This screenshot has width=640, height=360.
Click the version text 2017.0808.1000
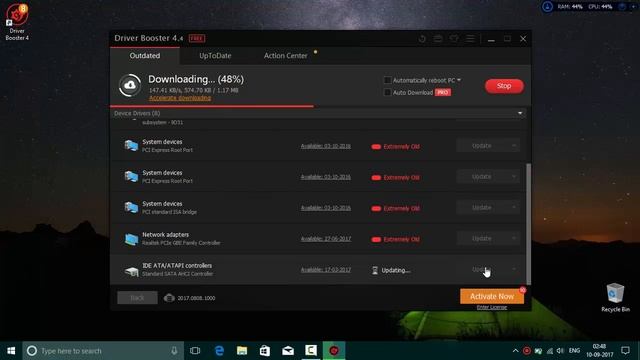click(196, 298)
